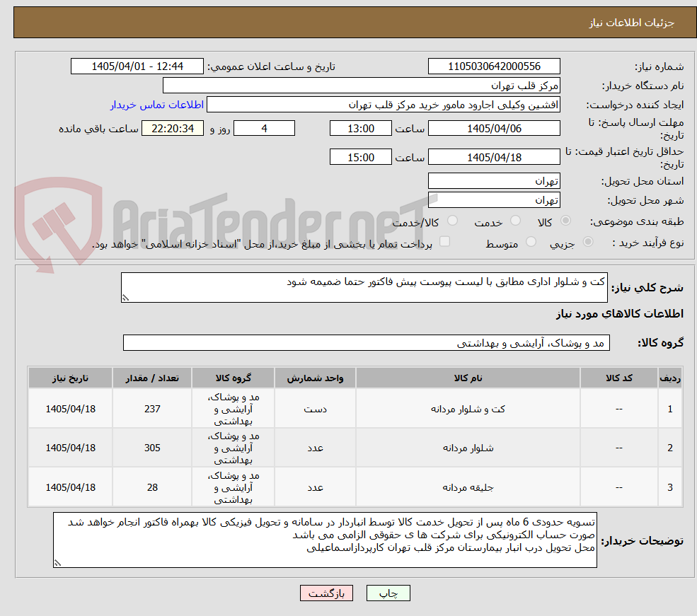
Task: Click the نام کالا column header
Action: (468, 378)
